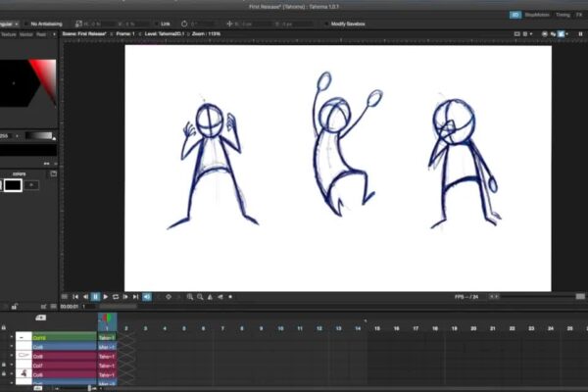588x392 pixels.
Task: Enable the Modify Savebox checkbox
Action: coord(325,22)
